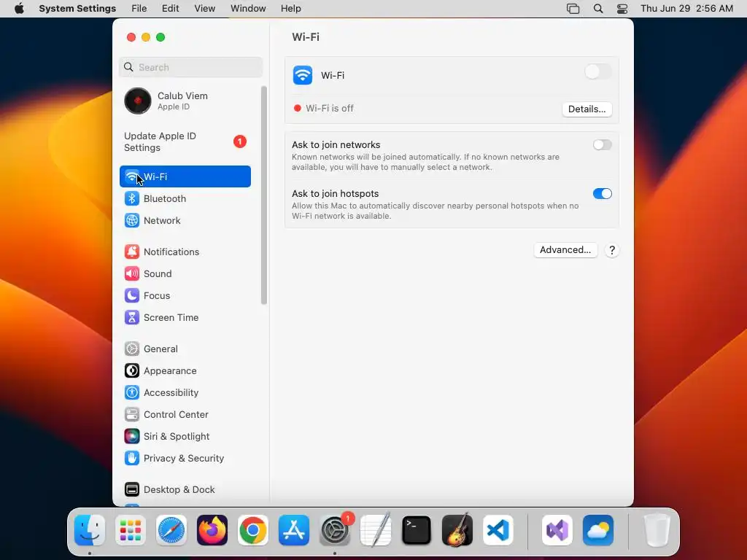Click the Wi-Fi icon in sidebar
Image resolution: width=747 pixels, height=560 pixels.
(132, 176)
